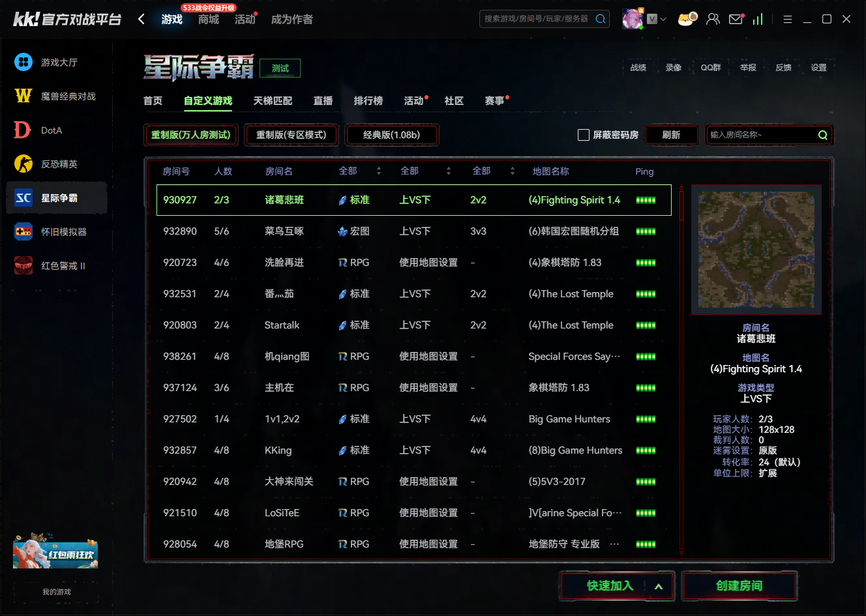Open the 反馈 link
The height and width of the screenshot is (616, 866).
coord(783,68)
